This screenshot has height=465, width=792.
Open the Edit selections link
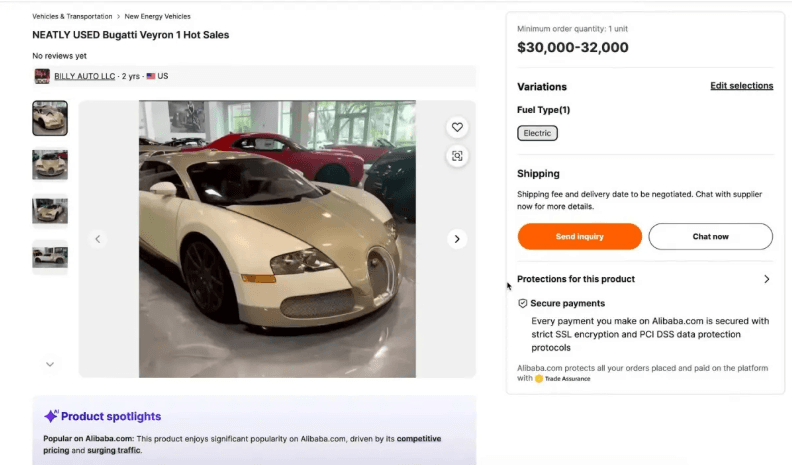point(741,86)
